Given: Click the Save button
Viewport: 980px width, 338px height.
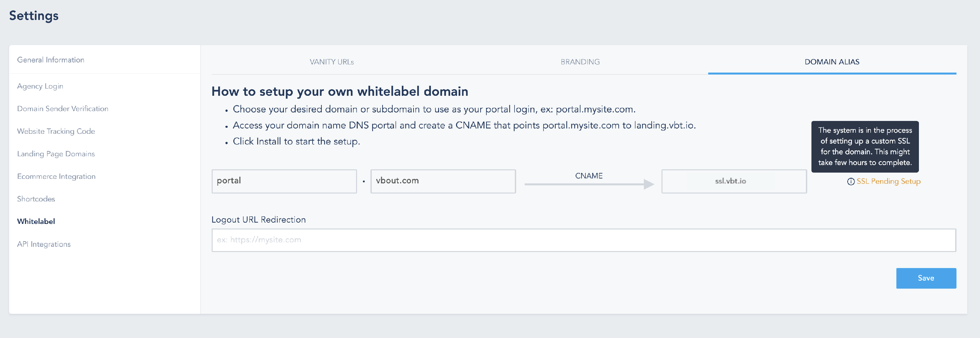Looking at the screenshot, I should (x=926, y=278).
